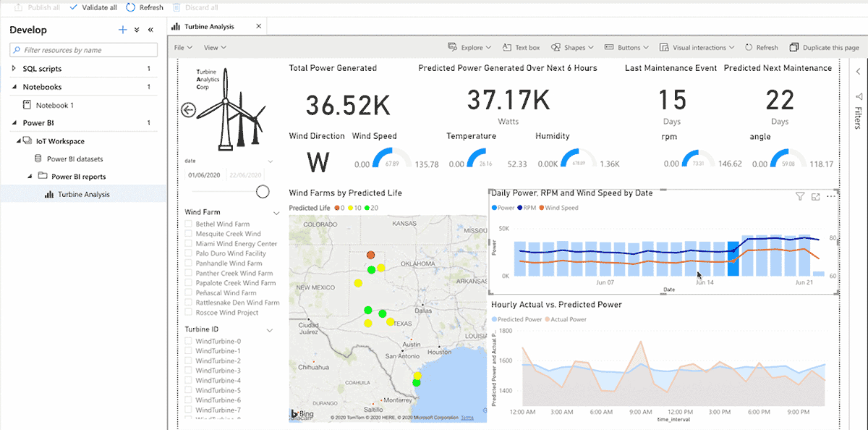Click the Focus mode icon on the Daily Power chart

tap(815, 196)
